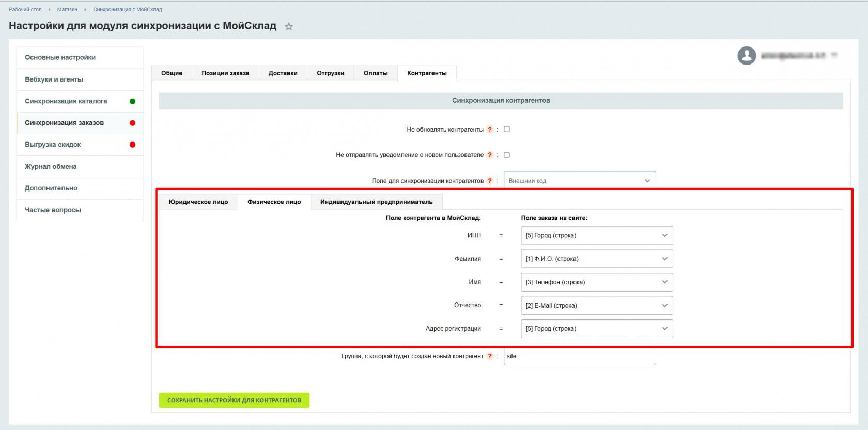Go to 'Магазин' breadcrumb link
This screenshot has width=868, height=430.
click(x=67, y=9)
